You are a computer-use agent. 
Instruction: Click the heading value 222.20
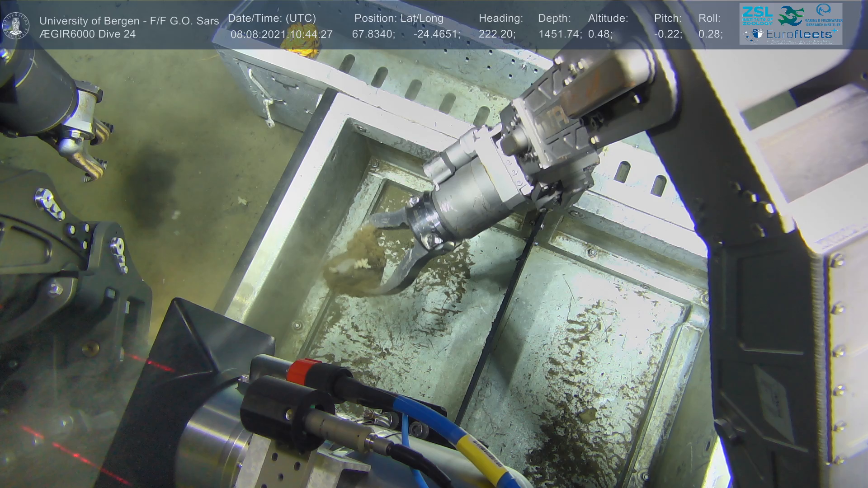(497, 34)
